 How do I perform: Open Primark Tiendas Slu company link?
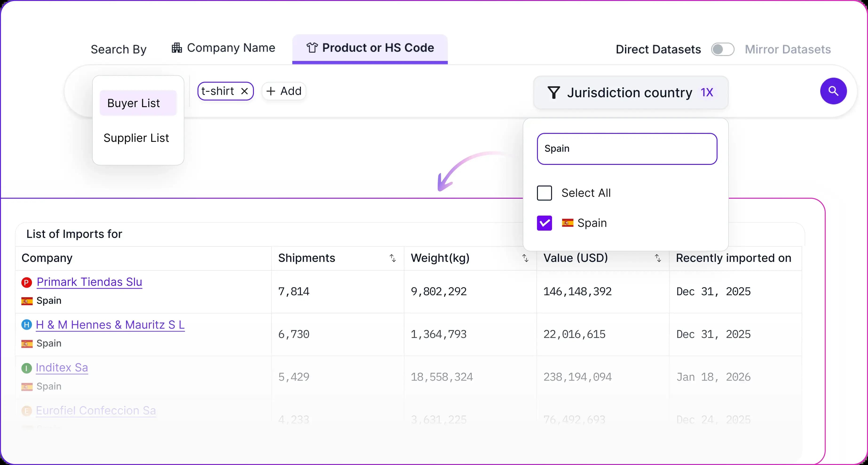(89, 282)
